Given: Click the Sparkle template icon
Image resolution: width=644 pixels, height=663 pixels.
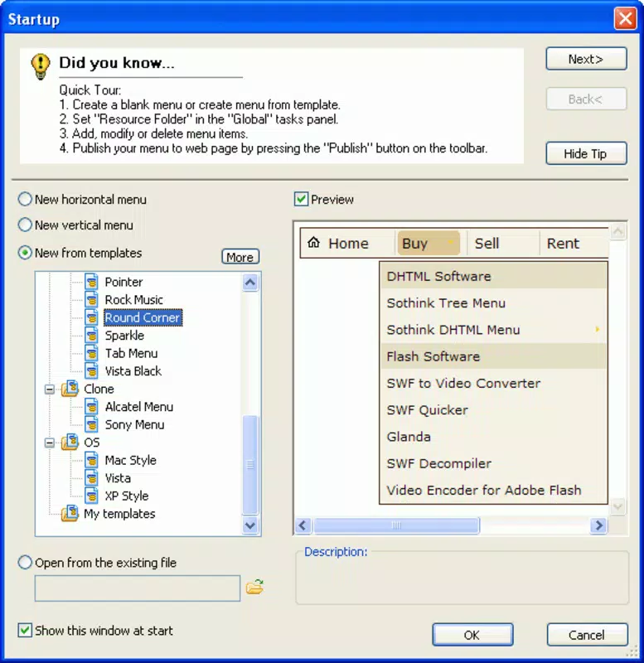Looking at the screenshot, I should point(91,336).
